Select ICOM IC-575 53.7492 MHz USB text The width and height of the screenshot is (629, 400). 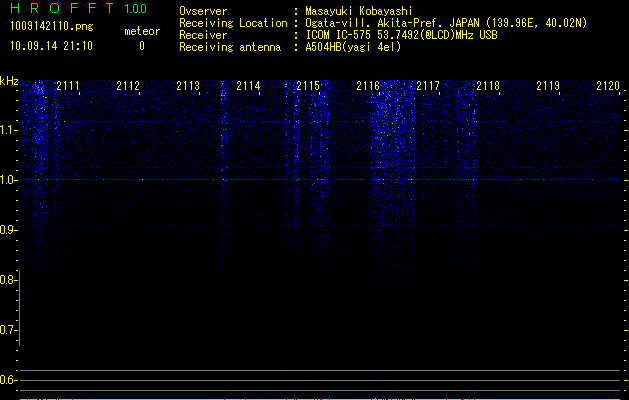click(402, 35)
